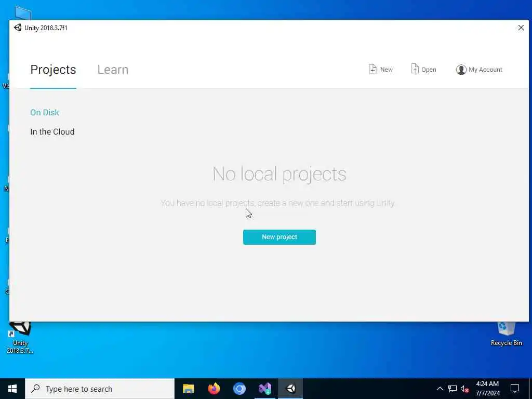The image size is (532, 399).
Task: Create a project via New icon
Action: tap(381, 69)
